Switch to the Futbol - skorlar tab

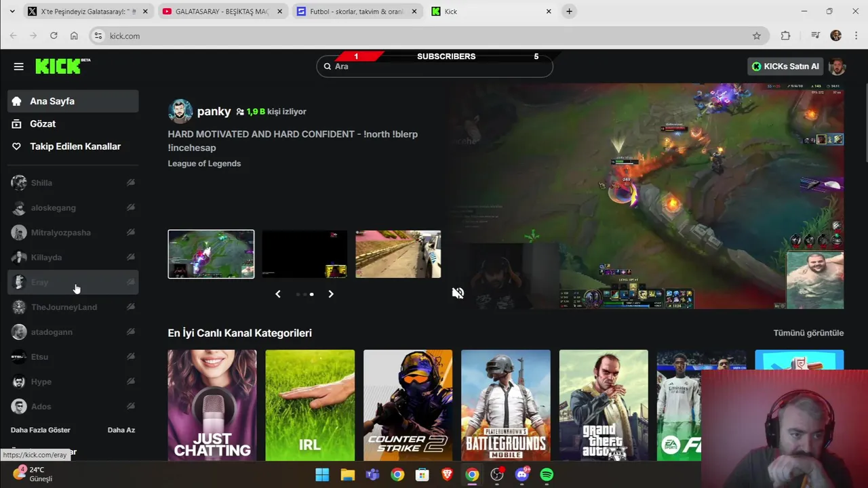click(x=357, y=12)
